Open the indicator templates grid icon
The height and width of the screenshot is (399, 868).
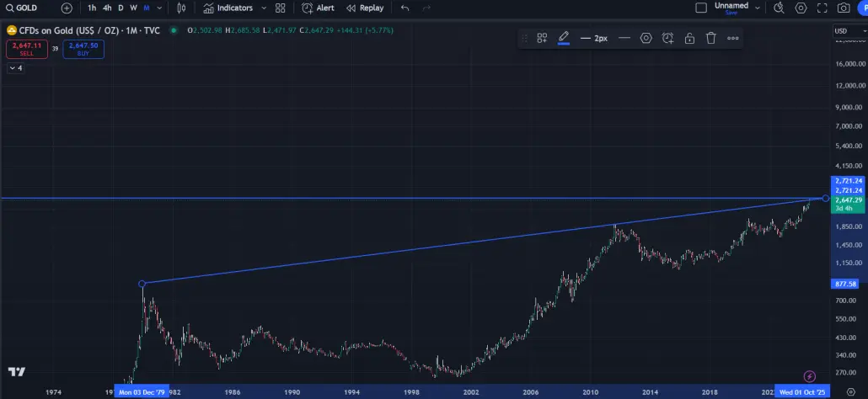(280, 8)
